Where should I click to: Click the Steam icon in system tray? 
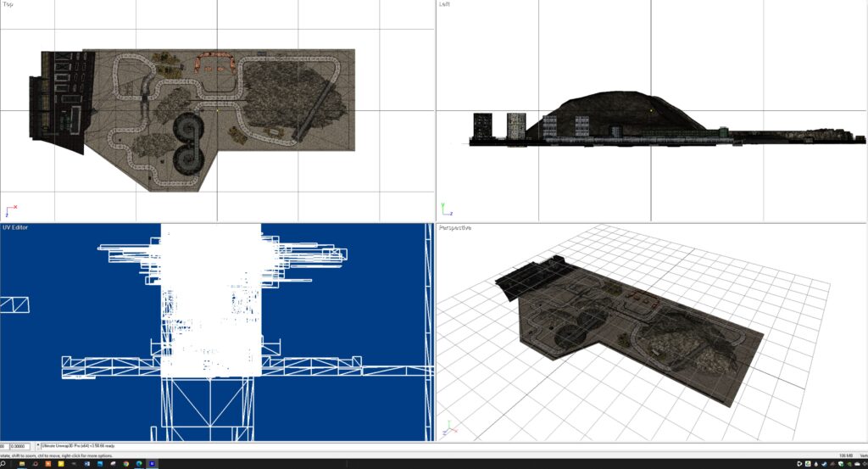[824, 464]
